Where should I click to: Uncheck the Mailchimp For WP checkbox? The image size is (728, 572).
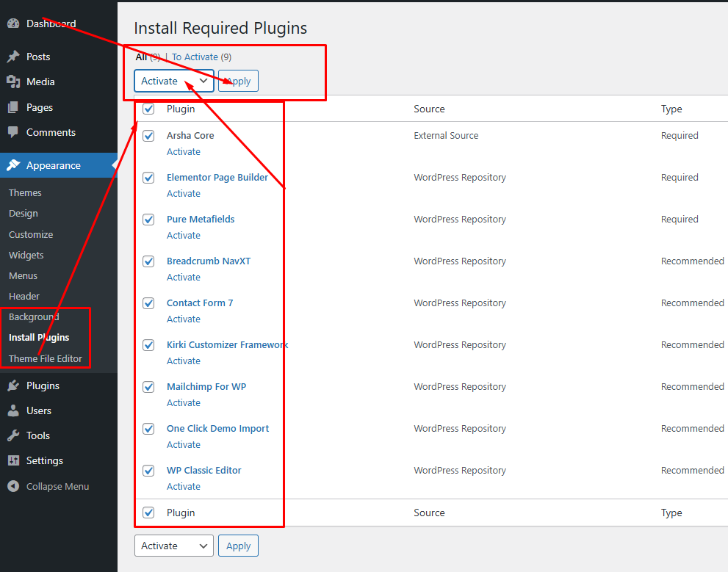pyautogui.click(x=148, y=387)
